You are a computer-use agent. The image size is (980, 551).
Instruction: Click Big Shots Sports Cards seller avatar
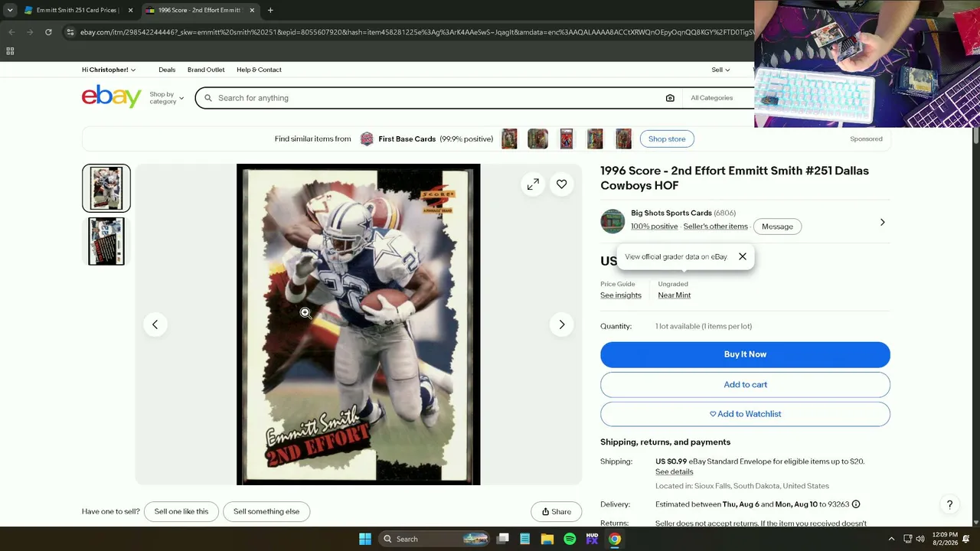pyautogui.click(x=612, y=221)
